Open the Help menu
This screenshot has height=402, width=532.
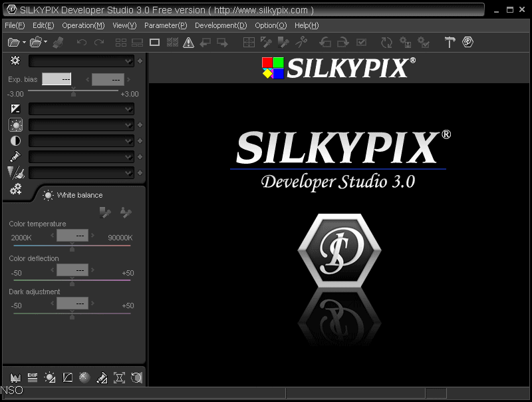[307, 25]
